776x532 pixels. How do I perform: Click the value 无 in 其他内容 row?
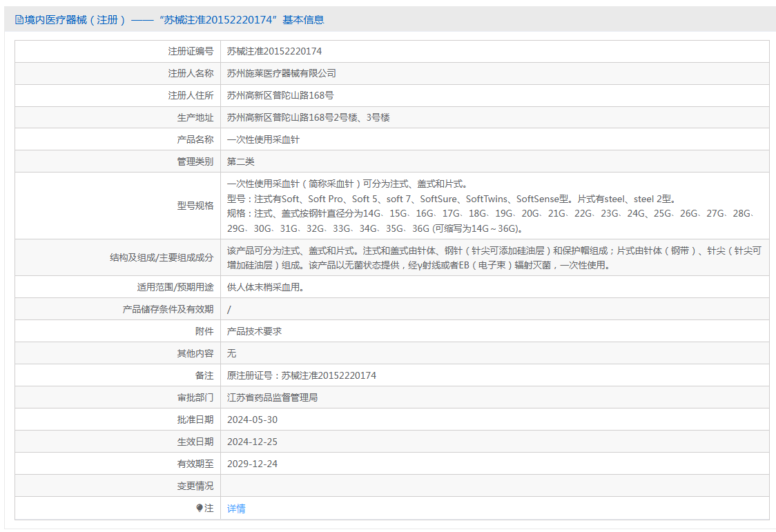pos(231,353)
